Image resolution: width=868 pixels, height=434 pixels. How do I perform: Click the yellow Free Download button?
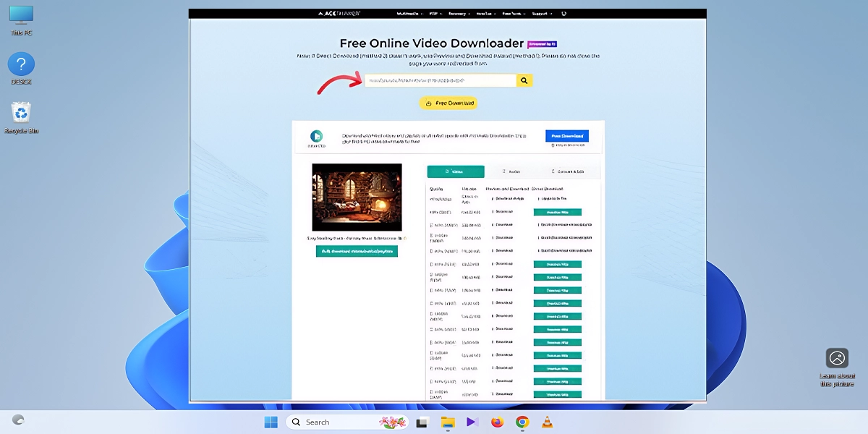click(448, 103)
